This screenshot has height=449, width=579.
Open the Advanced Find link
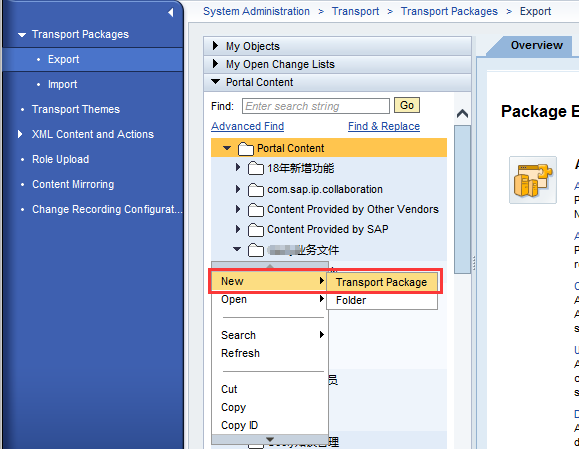pyautogui.click(x=247, y=126)
